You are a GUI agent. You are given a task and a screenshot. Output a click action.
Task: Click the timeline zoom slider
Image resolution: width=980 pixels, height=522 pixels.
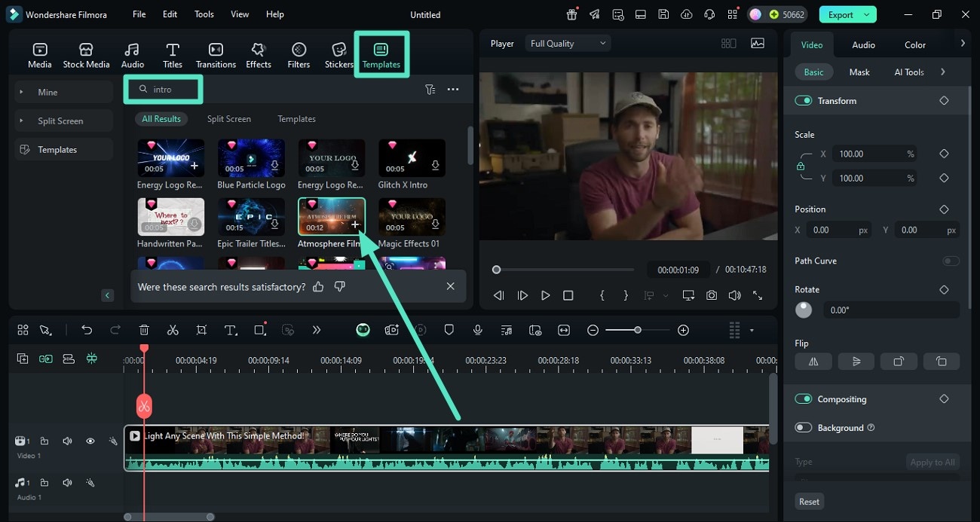(638, 330)
